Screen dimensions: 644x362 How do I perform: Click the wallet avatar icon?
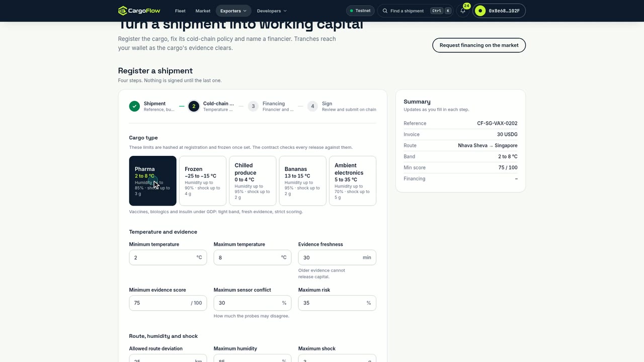480,11
